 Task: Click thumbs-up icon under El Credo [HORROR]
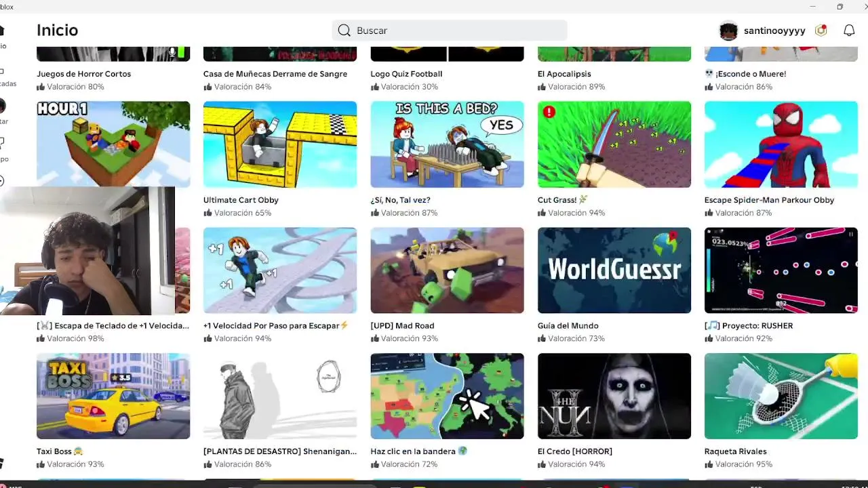[x=542, y=464]
